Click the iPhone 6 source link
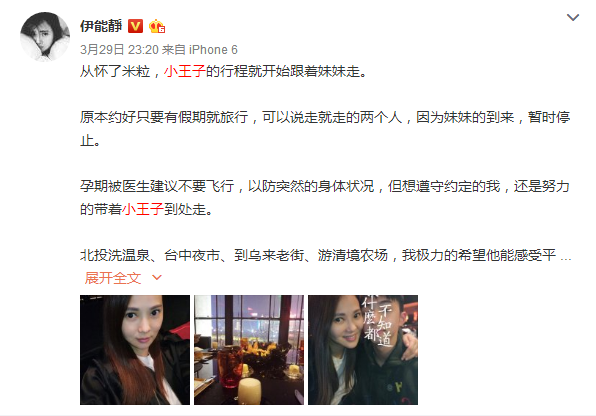 [x=213, y=50]
